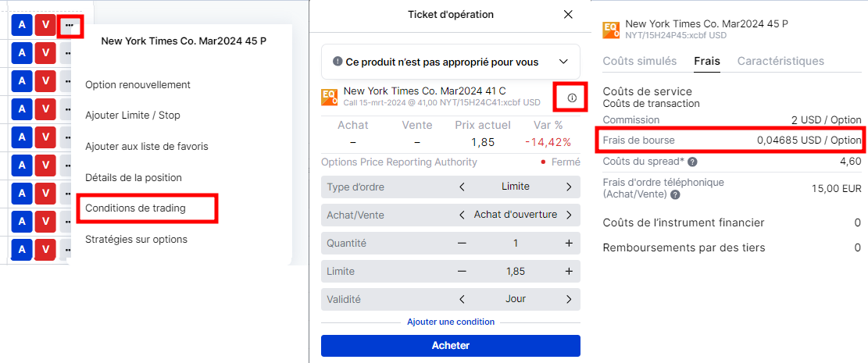Click the Limite order type value

[516, 187]
